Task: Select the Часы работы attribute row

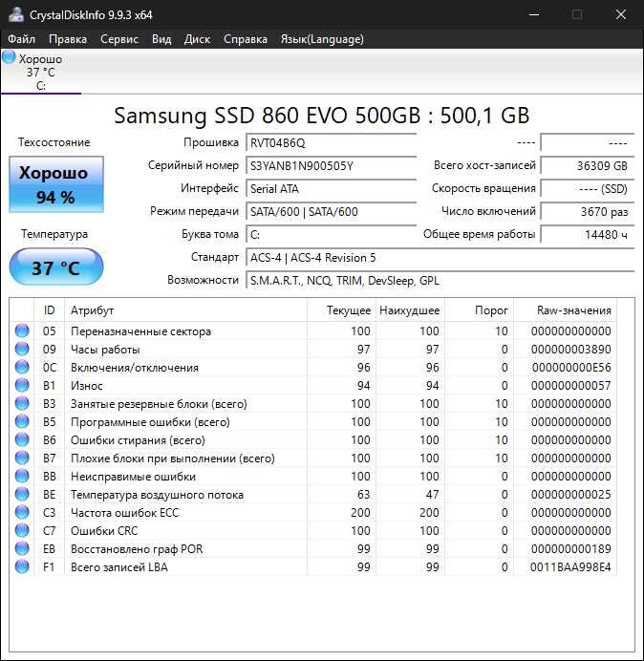Action: (x=313, y=349)
